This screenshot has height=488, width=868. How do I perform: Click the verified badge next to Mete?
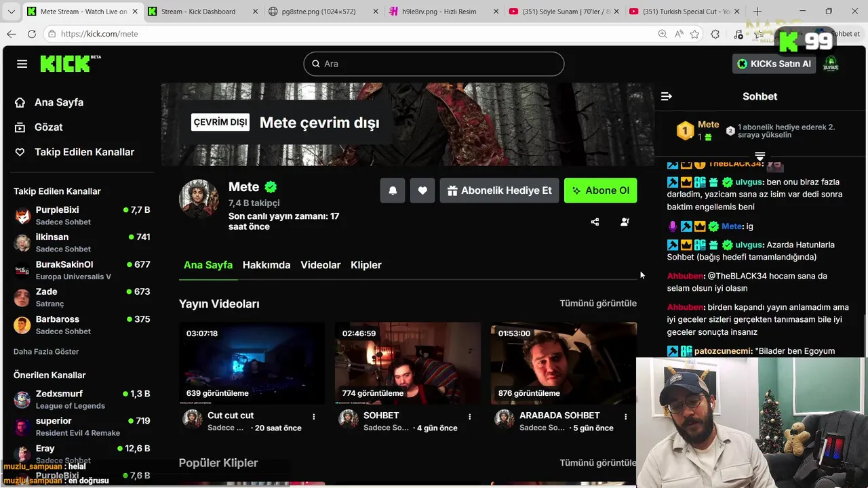tap(271, 187)
